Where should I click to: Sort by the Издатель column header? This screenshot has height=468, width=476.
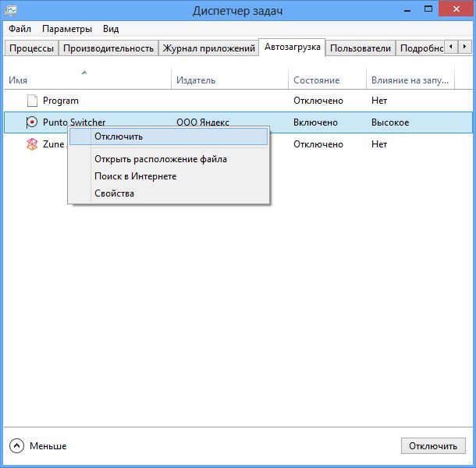(196, 80)
